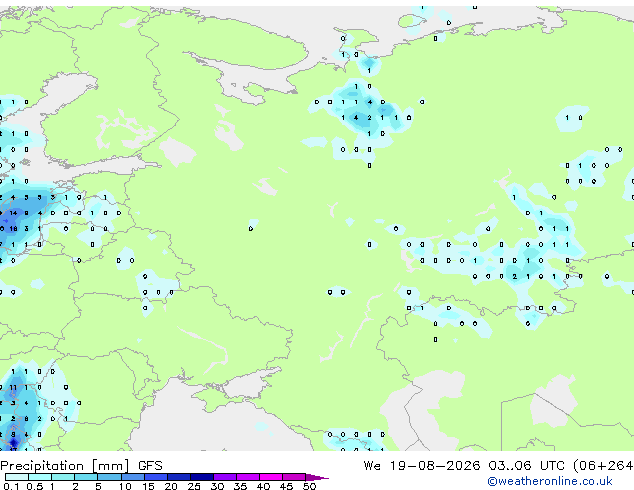This screenshot has height=490, width=634.
Task: Select the 5–10 mm legend color segment
Action: 110,477
